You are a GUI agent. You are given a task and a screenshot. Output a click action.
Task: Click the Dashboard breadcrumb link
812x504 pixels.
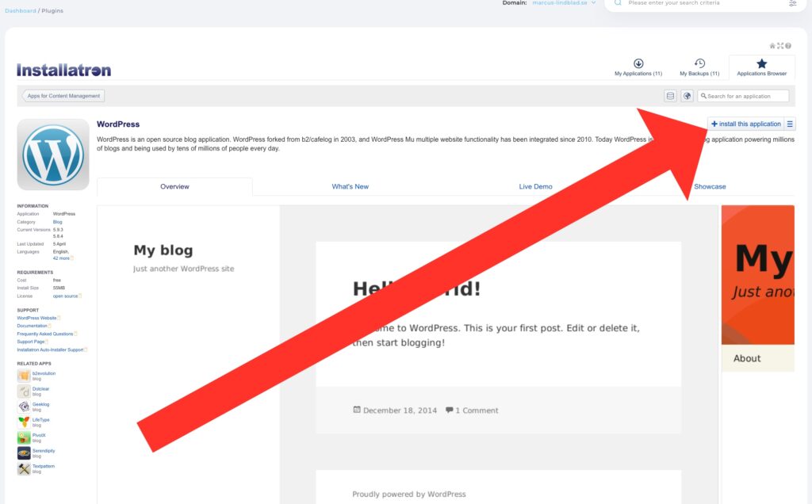(20, 10)
